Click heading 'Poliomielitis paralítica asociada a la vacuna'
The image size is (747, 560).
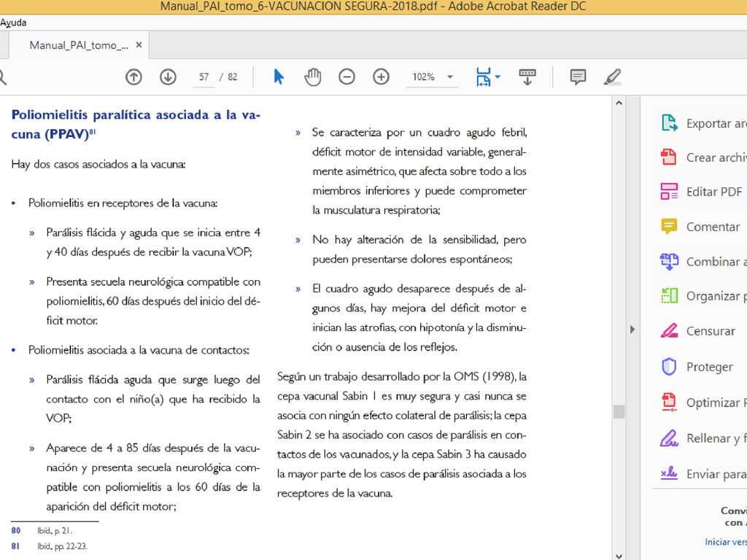pyautogui.click(x=136, y=124)
